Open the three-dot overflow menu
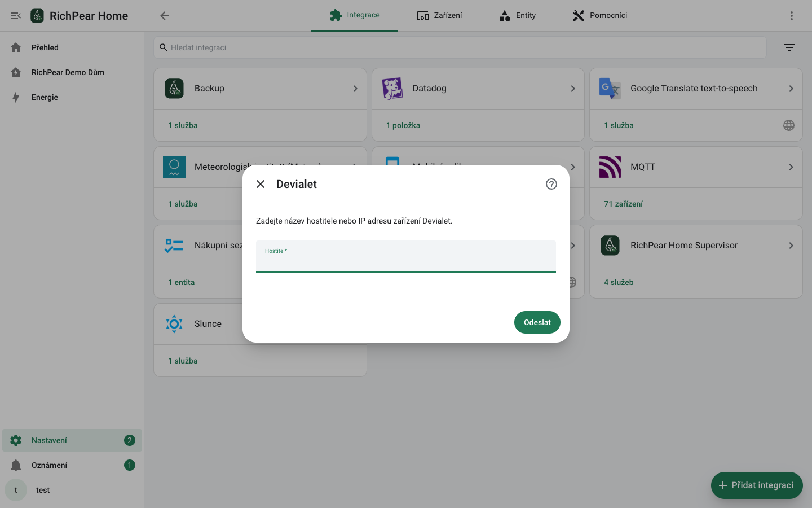Image resolution: width=812 pixels, height=508 pixels. point(792,16)
